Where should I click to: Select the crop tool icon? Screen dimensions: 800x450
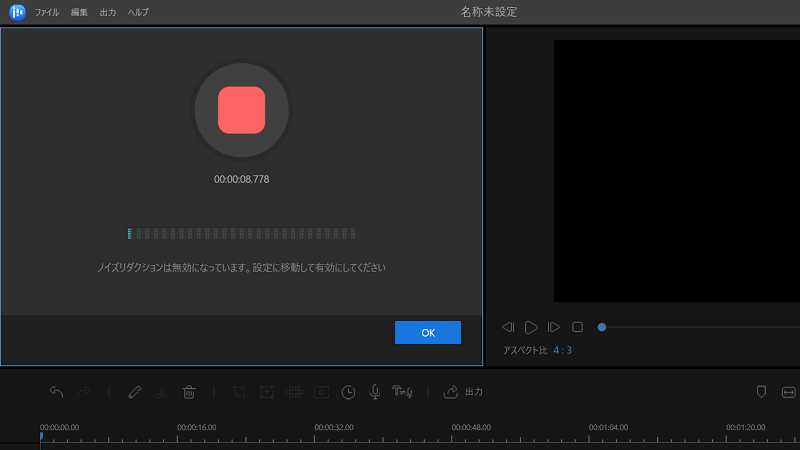(x=239, y=392)
